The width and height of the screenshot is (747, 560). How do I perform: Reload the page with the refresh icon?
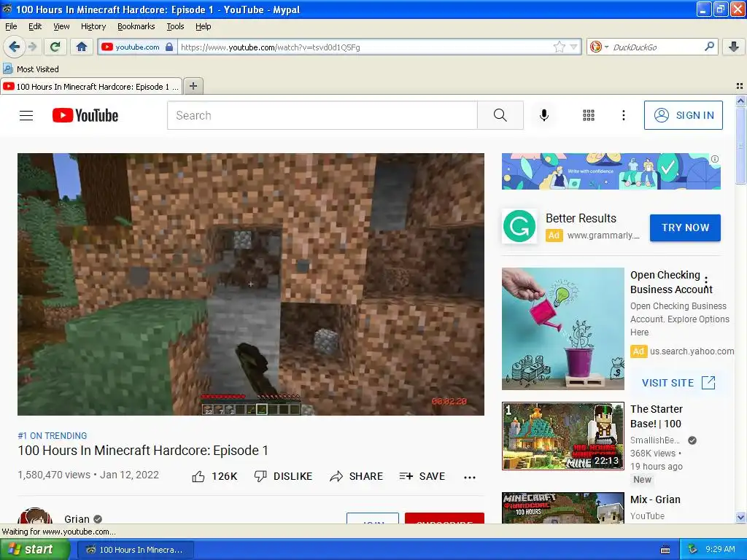pos(55,47)
